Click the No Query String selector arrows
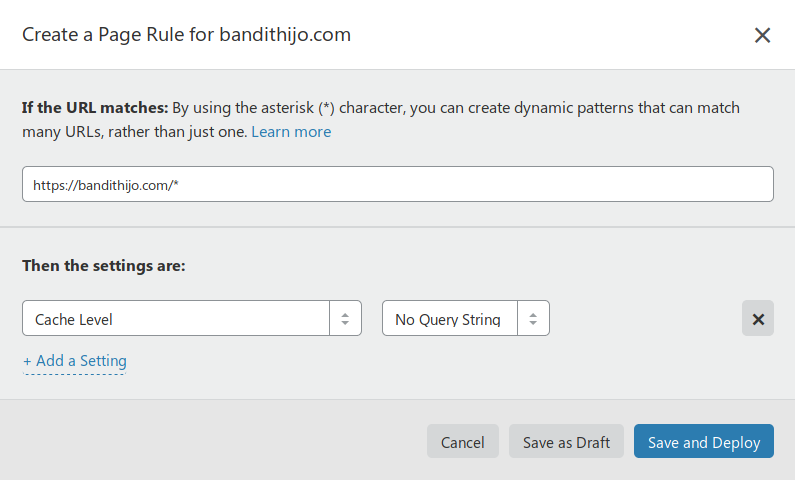 (x=533, y=319)
